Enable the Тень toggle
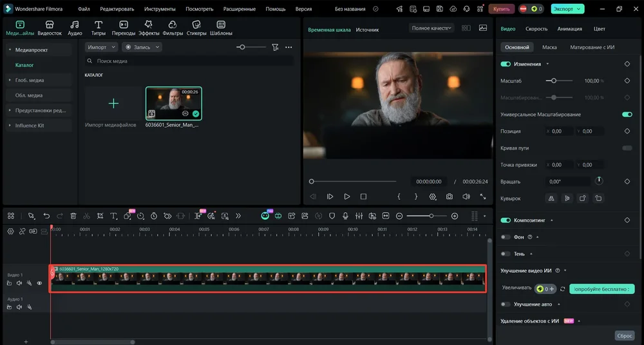This screenshot has width=644, height=345. click(506, 254)
